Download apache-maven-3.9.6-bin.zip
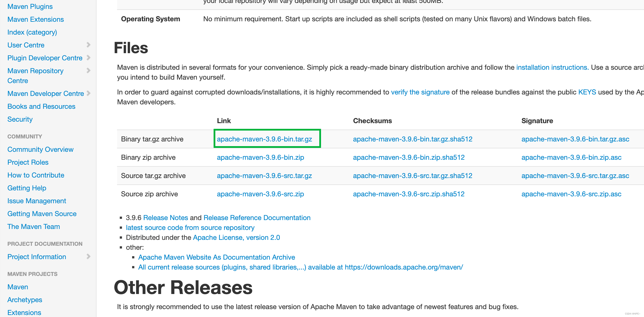The height and width of the screenshot is (317, 644). point(261,157)
